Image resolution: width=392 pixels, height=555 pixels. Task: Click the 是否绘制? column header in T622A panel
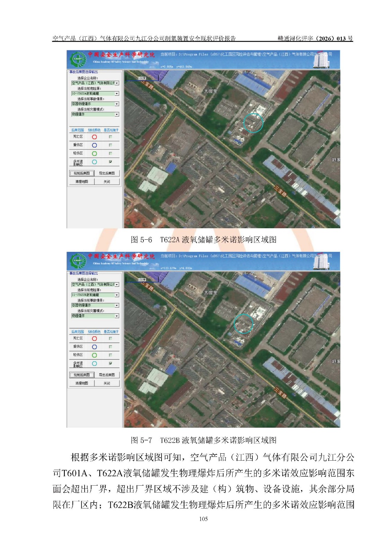[111, 130]
